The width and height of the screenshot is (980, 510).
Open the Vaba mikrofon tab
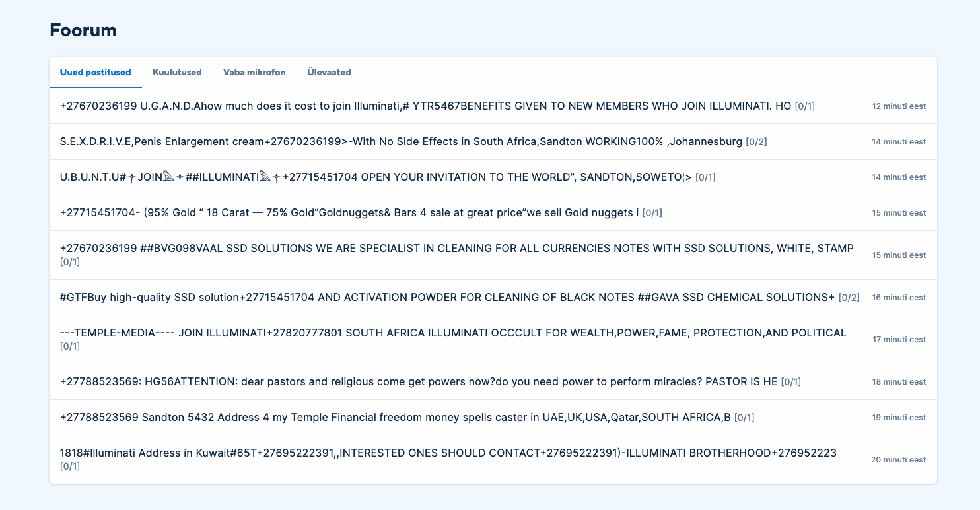point(254,72)
